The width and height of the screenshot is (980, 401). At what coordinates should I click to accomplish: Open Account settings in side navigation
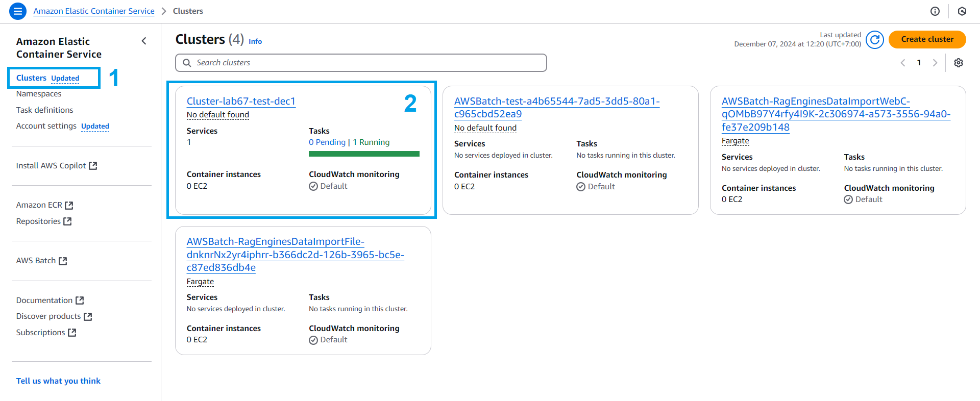46,126
